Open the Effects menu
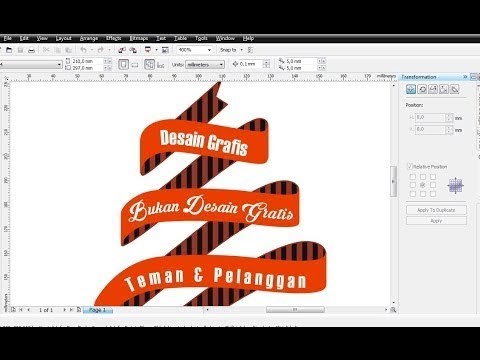Image resolution: width=480 pixels, height=360 pixels. pos(114,38)
